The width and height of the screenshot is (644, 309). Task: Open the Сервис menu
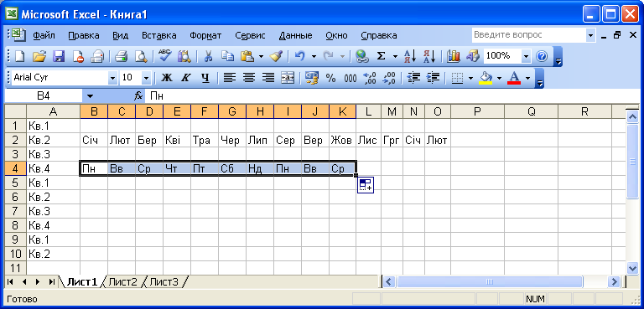pos(250,36)
